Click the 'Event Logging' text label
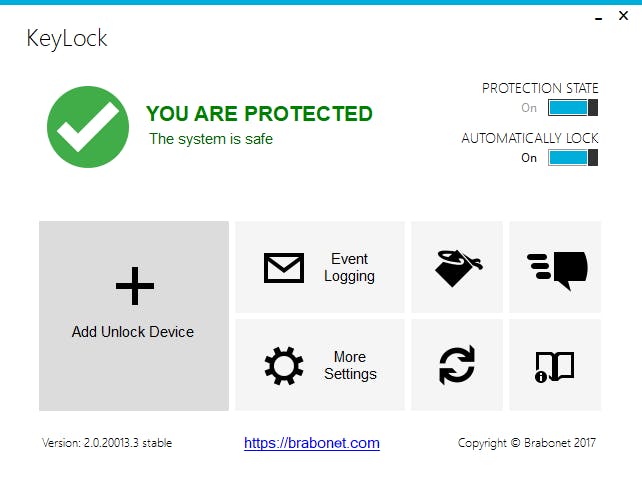Viewport: 642px width, 496px height. (x=349, y=268)
